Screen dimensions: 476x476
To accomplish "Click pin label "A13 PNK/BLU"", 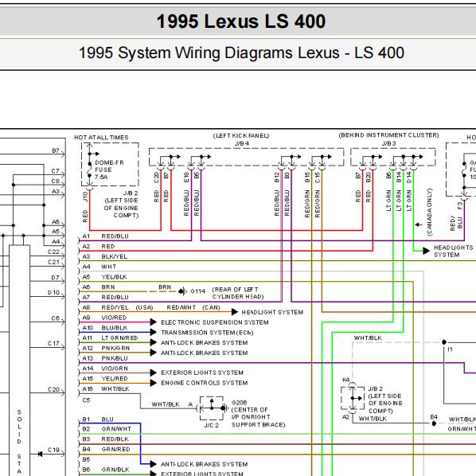I will 105,358.
